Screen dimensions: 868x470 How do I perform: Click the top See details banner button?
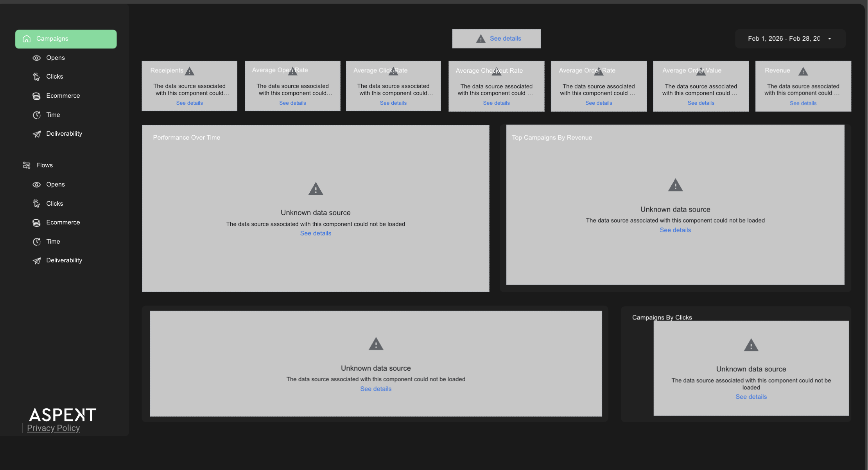[505, 39]
